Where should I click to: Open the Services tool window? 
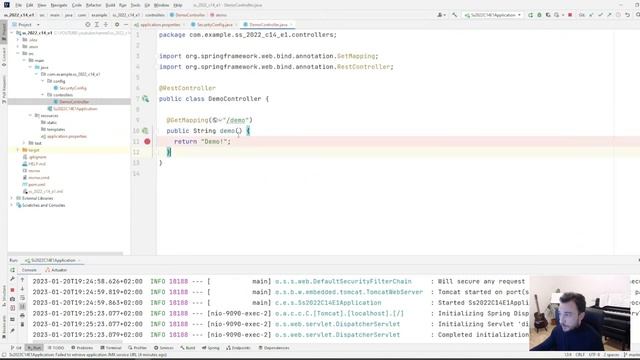point(164,348)
